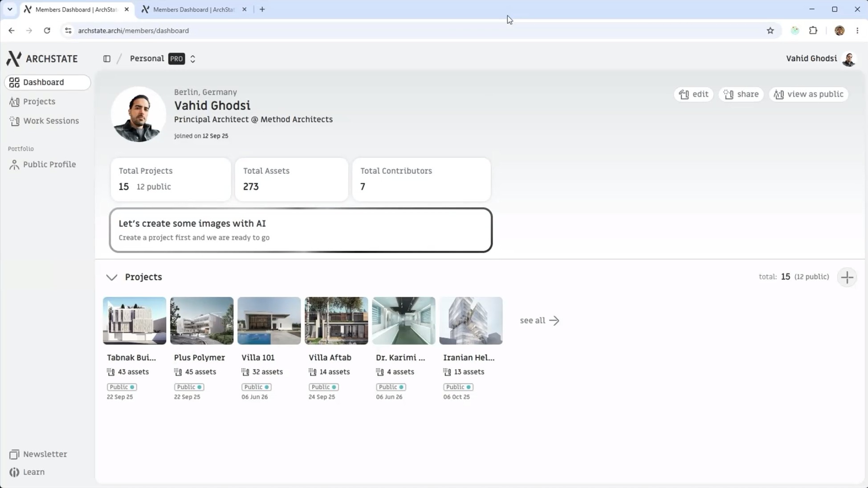Click the Let's create some images with AI banner
This screenshot has height=488, width=868.
[301, 230]
